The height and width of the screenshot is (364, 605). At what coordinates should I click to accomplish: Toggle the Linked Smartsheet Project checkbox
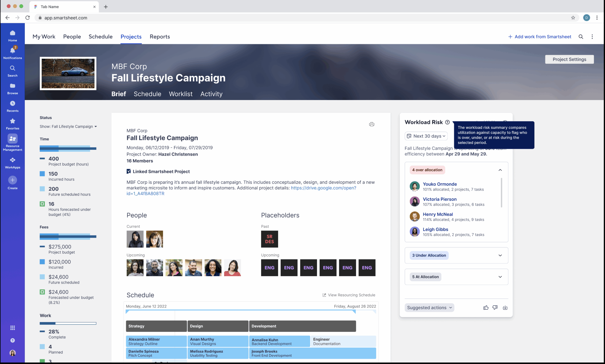(x=129, y=171)
